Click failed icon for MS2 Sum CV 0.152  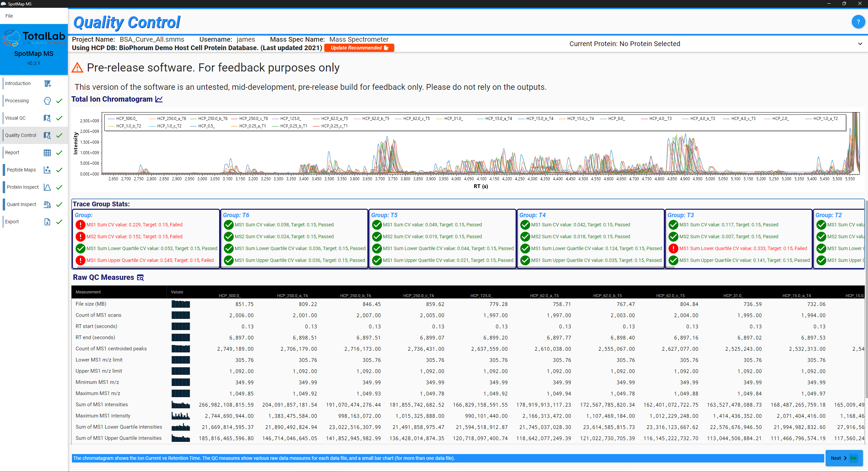tap(80, 237)
